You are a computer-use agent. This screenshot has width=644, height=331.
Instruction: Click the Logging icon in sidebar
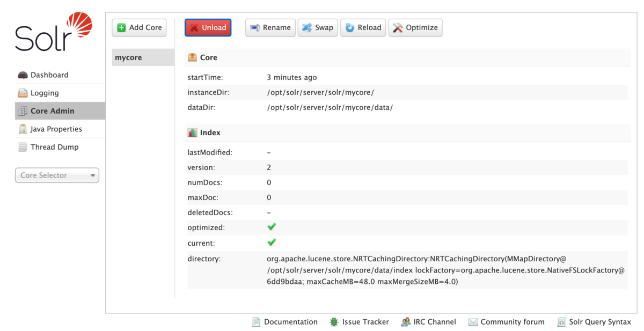click(x=23, y=93)
